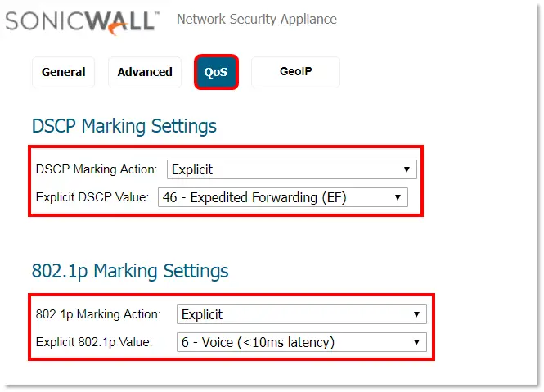Expand the Explicit 802.1p Value dropdown
This screenshot has width=544, height=392.
(300, 342)
